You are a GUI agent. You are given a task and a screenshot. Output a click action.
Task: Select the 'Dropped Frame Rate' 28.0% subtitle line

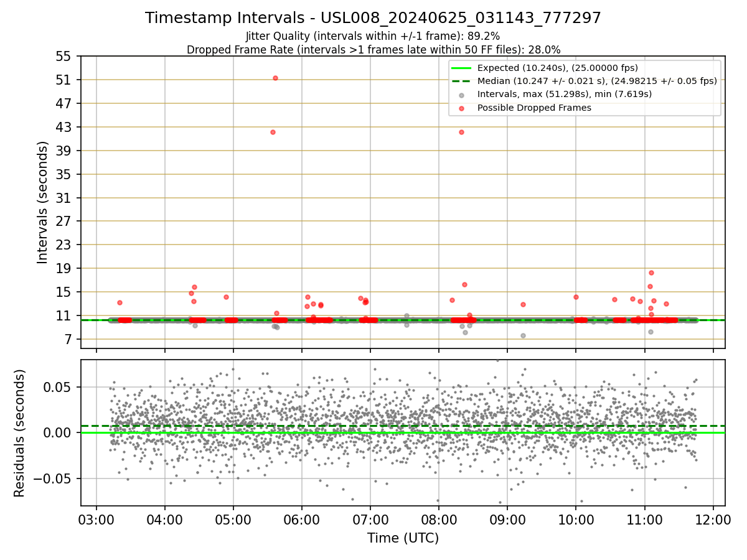coord(374,50)
